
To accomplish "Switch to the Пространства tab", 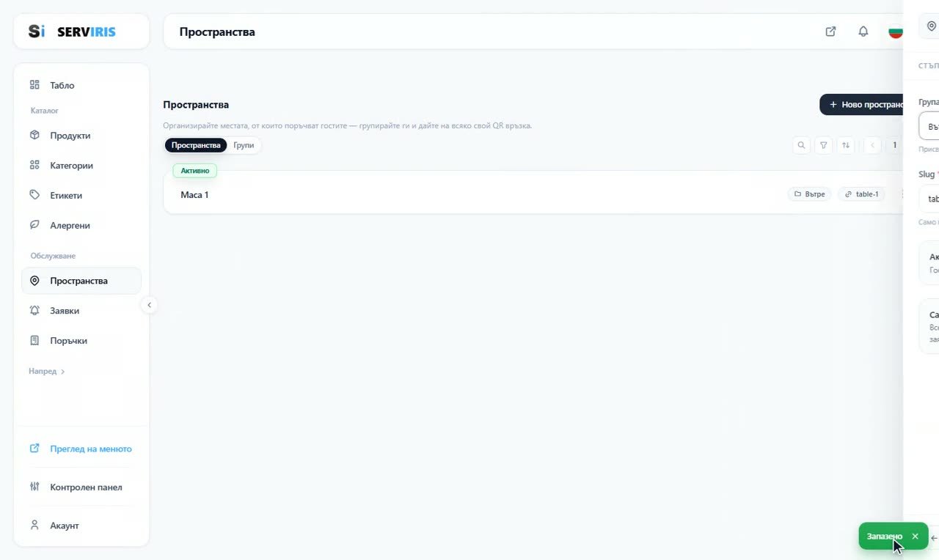I will [196, 145].
